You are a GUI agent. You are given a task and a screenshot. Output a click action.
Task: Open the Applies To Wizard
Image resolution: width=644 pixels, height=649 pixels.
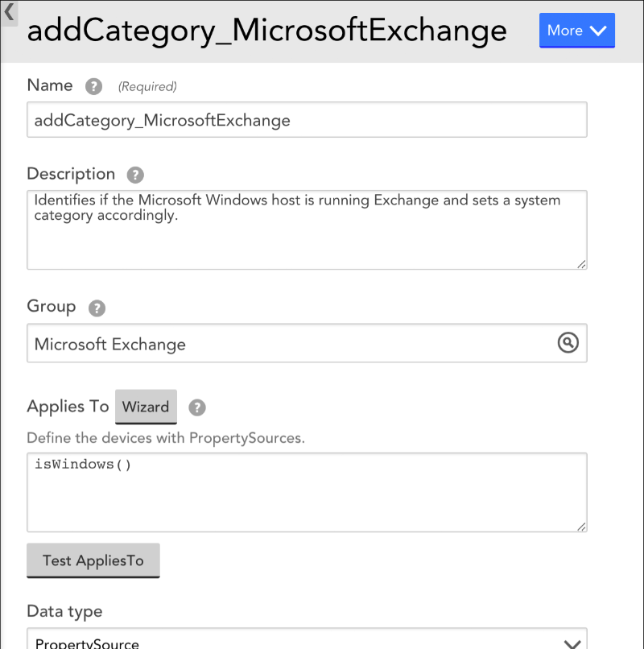pyautogui.click(x=146, y=407)
